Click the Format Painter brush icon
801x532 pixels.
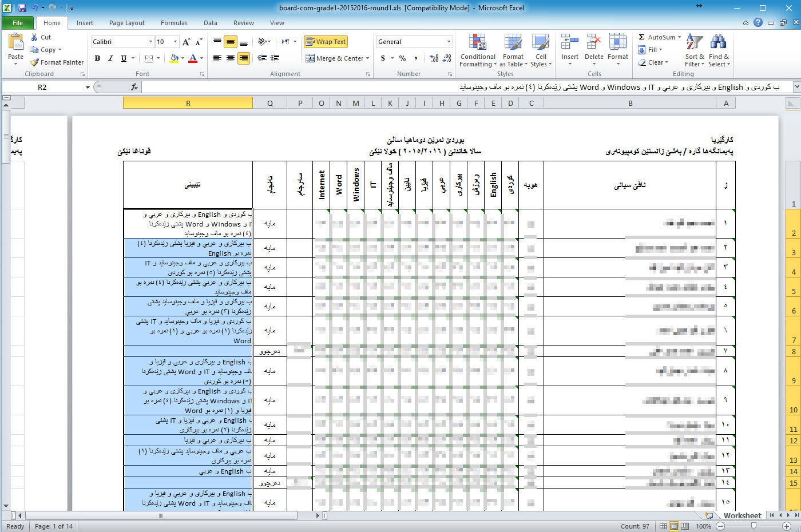(x=35, y=62)
